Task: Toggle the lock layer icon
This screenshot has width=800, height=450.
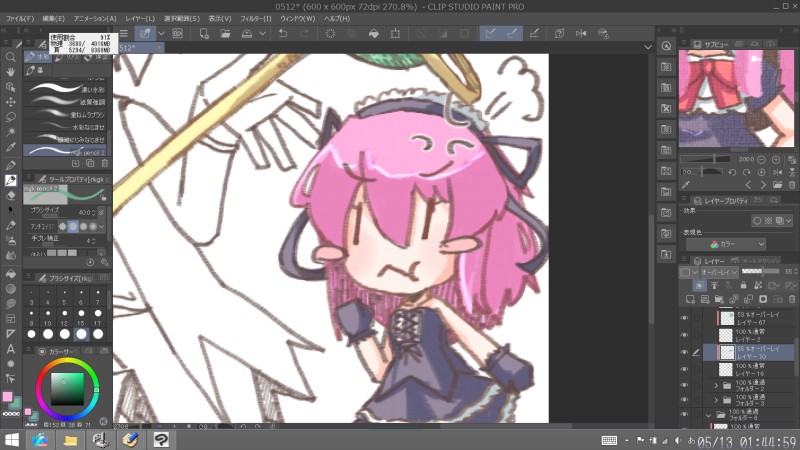Action: pyautogui.click(x=743, y=285)
